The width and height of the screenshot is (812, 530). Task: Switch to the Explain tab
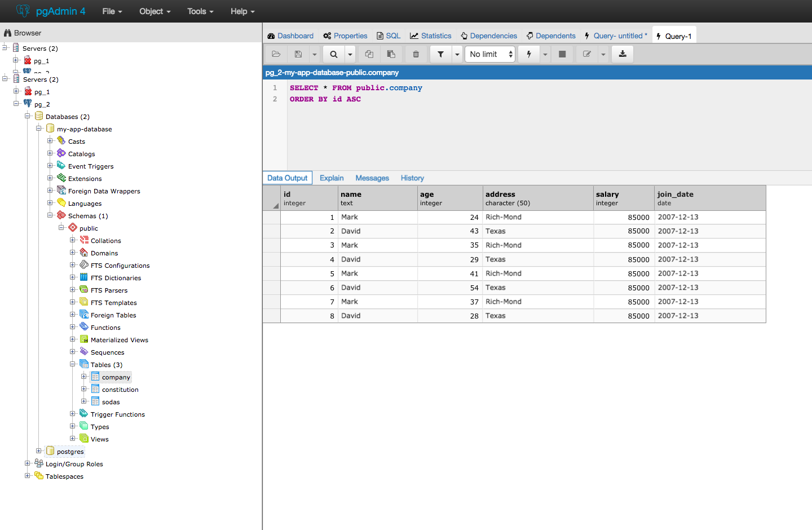tap(332, 178)
